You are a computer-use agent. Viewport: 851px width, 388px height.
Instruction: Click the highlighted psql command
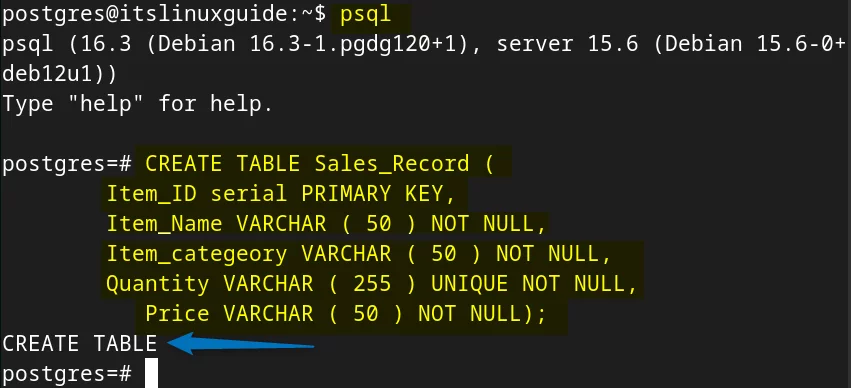click(365, 15)
